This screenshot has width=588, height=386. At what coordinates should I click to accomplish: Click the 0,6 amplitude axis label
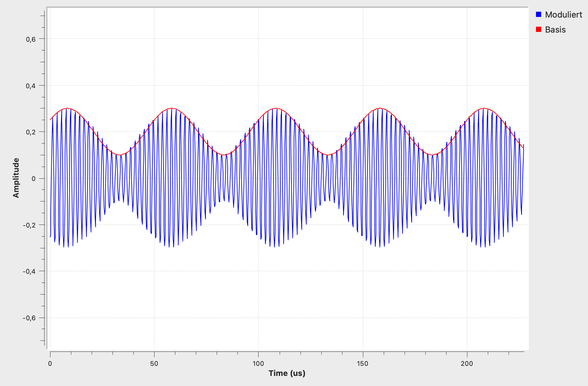click(x=31, y=39)
